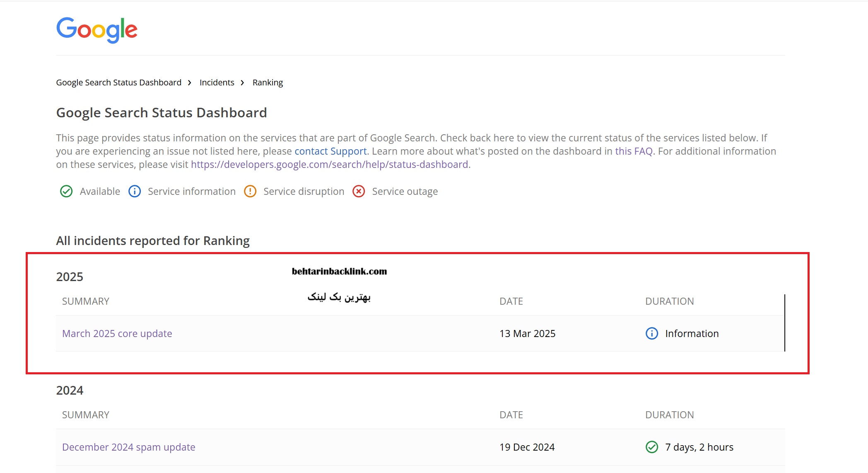Click red Service outage legend icon
868x473 pixels.
[359, 191]
